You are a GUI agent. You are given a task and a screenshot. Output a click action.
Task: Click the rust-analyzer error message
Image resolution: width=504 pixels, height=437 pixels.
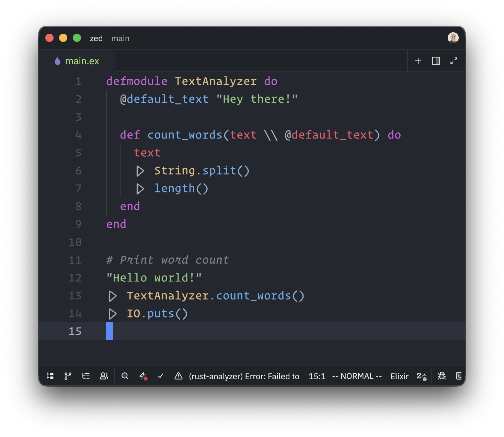244,376
